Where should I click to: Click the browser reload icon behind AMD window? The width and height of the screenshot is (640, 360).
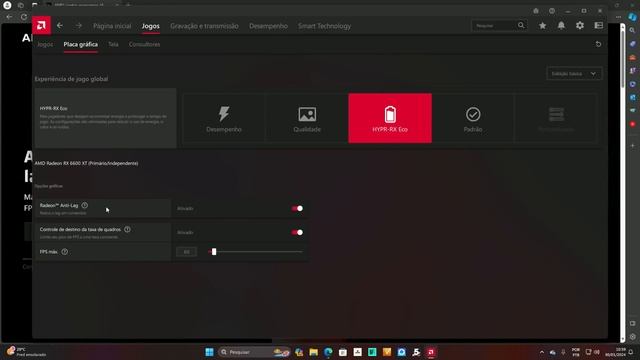pos(24,17)
